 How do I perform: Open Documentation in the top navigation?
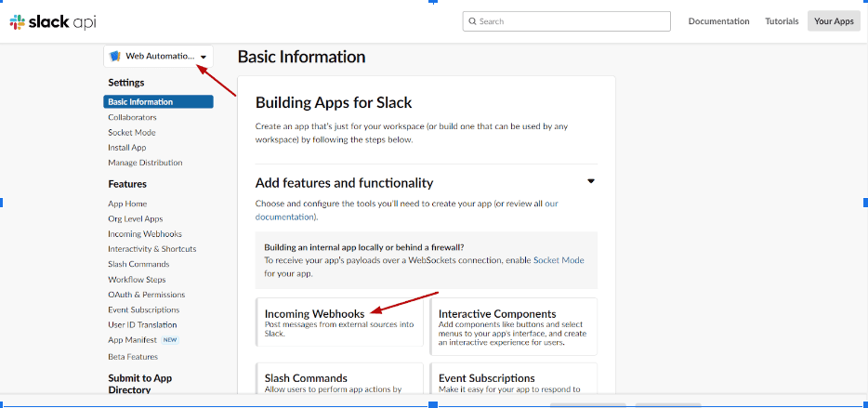point(718,21)
